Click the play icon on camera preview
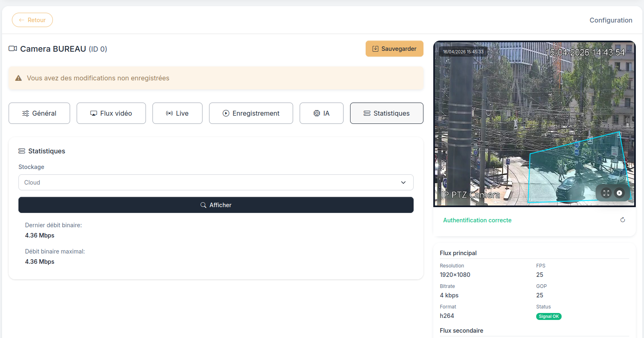 619,193
